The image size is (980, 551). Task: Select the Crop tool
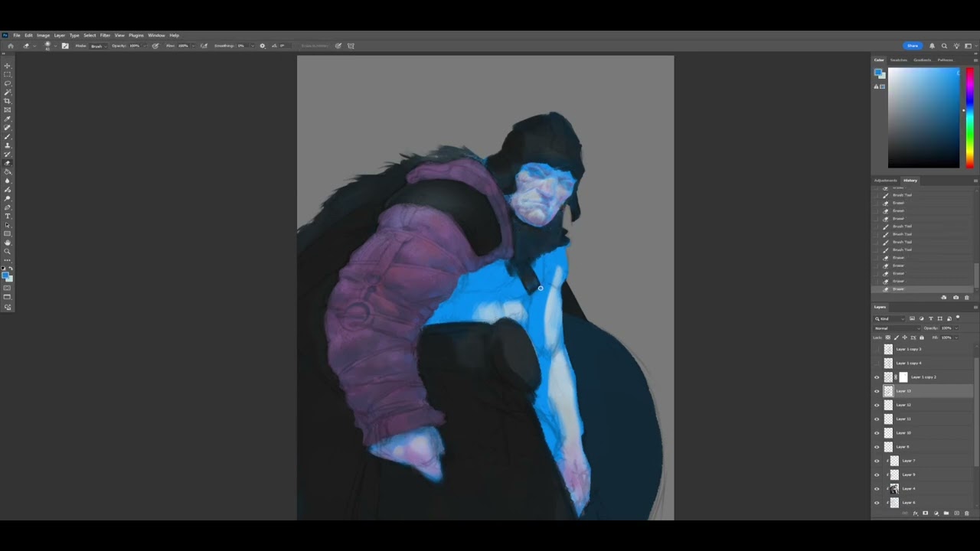[x=8, y=101]
